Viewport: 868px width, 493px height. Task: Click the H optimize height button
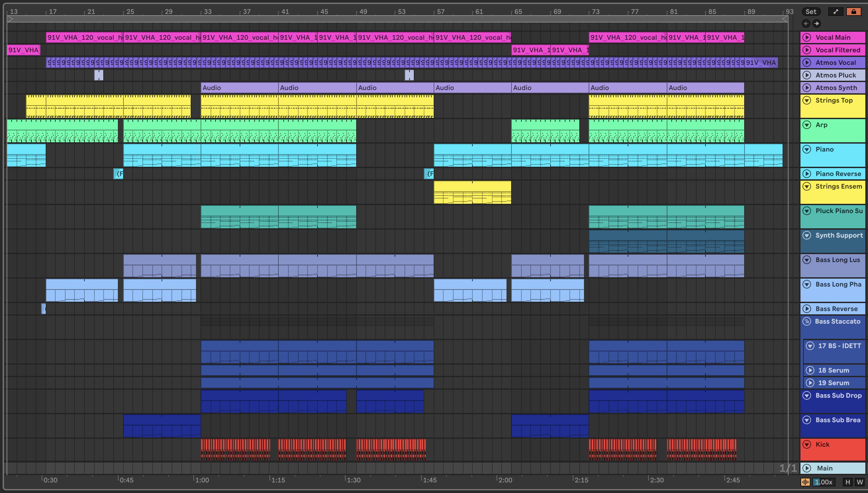pyautogui.click(x=848, y=482)
